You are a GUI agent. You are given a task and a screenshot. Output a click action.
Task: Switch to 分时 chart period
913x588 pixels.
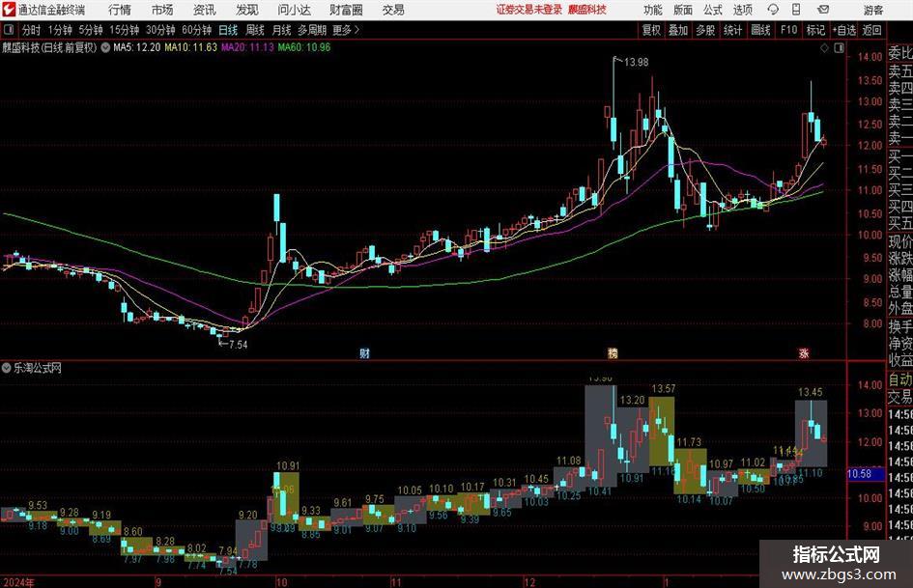coord(31,30)
